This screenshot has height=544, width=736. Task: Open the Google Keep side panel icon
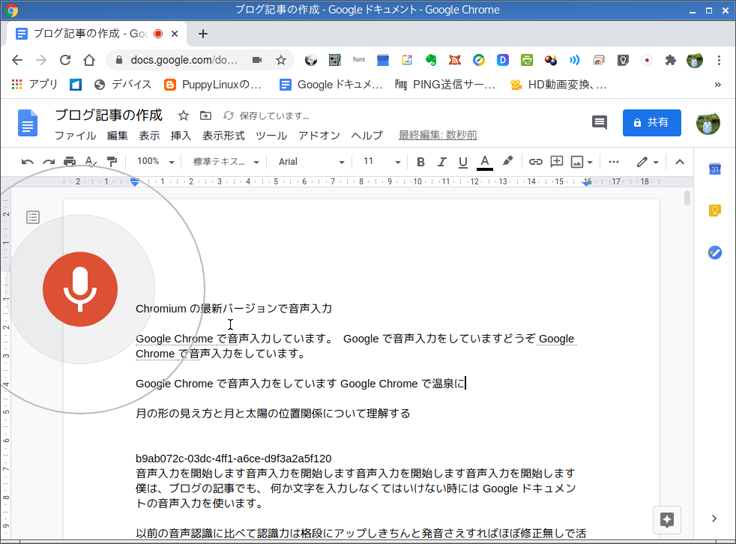click(x=714, y=210)
